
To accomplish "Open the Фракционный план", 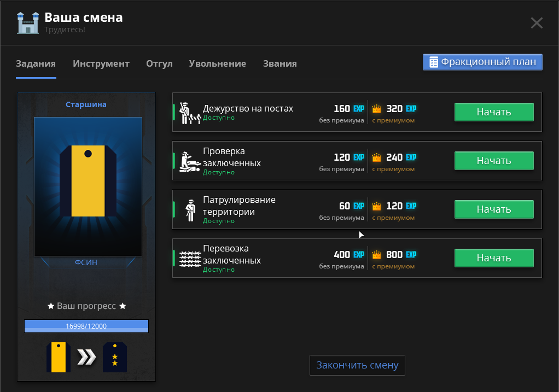I will tap(482, 62).
